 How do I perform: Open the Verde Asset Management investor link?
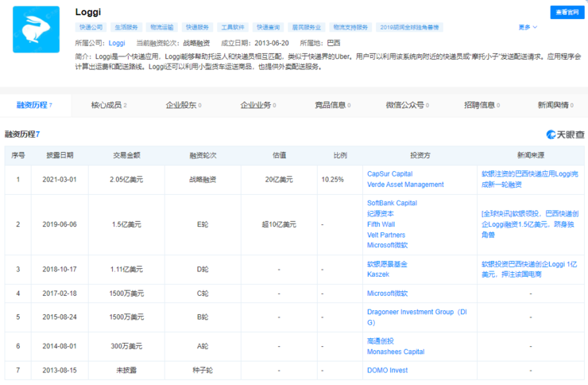point(405,185)
